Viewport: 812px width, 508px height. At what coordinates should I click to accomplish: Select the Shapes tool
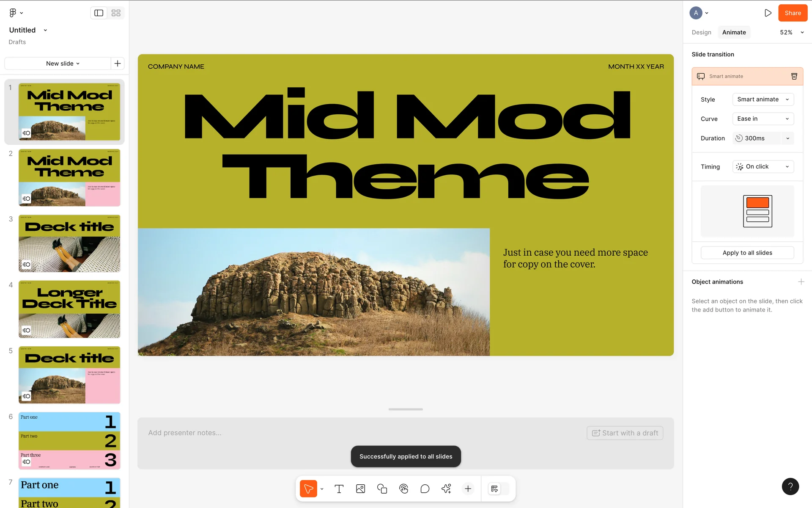[x=382, y=489]
